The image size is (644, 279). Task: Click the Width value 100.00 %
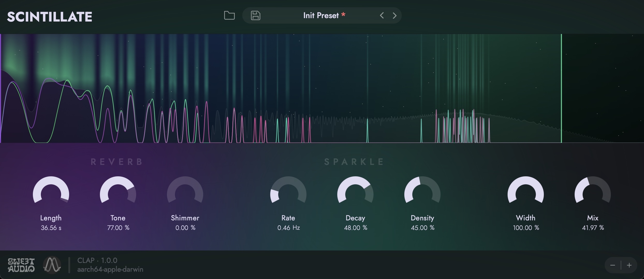click(526, 228)
